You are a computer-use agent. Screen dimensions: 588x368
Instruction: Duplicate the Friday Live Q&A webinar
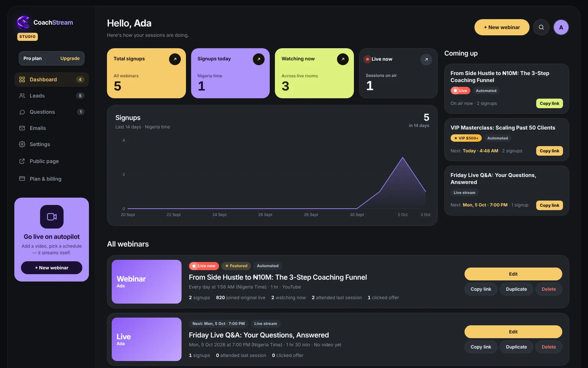pos(516,347)
